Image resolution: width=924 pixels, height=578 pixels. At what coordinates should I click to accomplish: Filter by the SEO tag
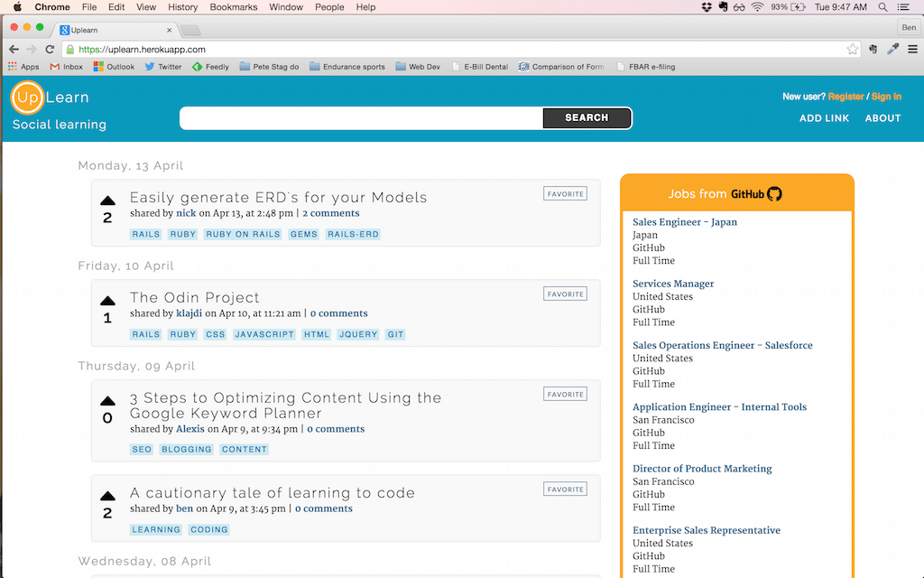point(142,450)
